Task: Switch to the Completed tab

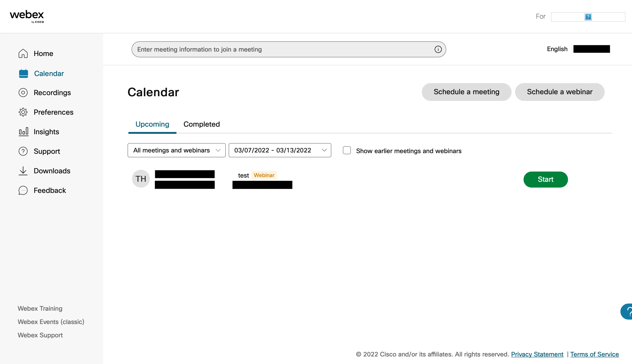Action: coord(201,124)
